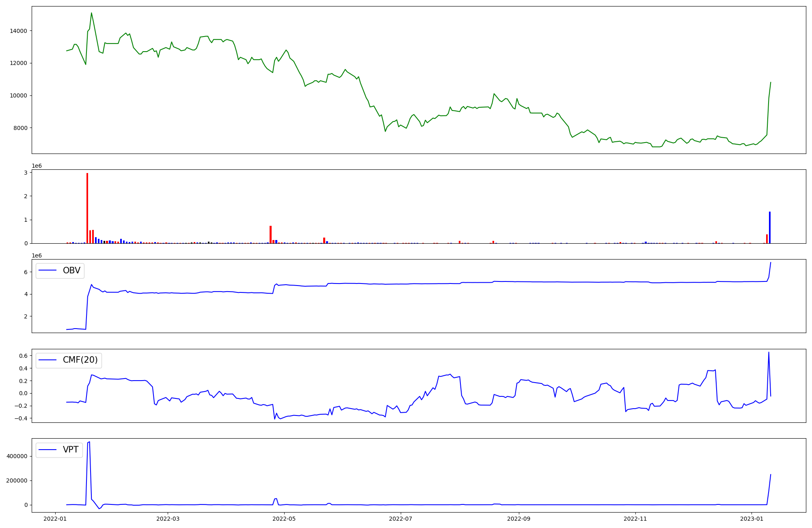Click the tallest red volume bar
The height and width of the screenshot is (528, 812).
point(87,207)
